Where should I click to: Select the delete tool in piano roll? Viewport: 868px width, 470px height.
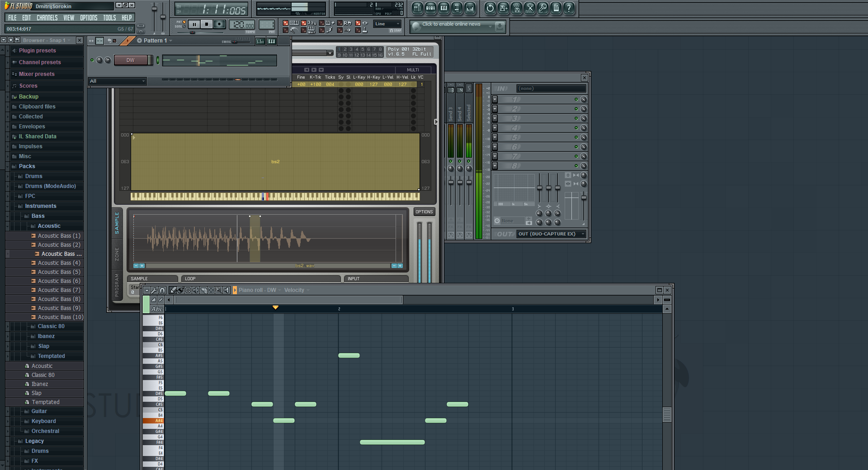pyautogui.click(x=188, y=290)
